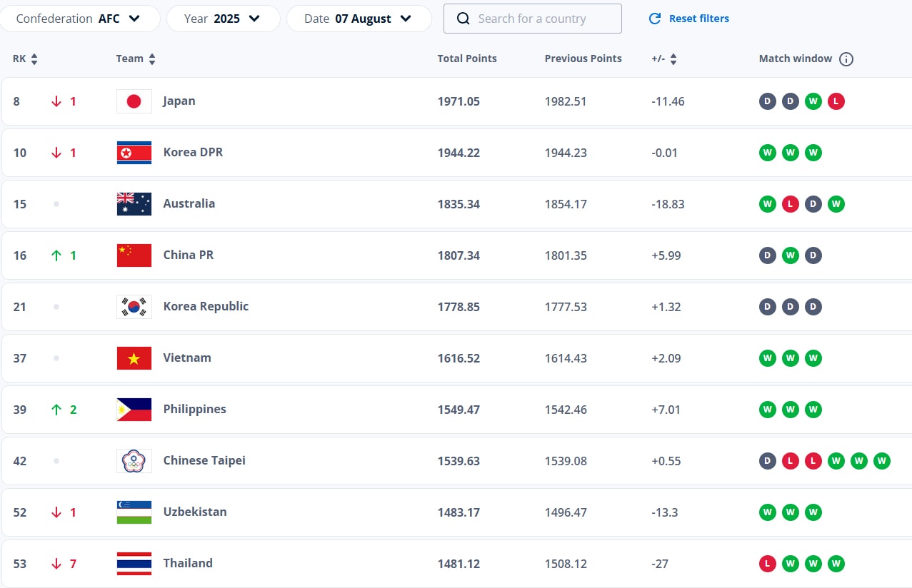Click the Reset filters button
This screenshot has height=588, width=912.
coord(689,19)
